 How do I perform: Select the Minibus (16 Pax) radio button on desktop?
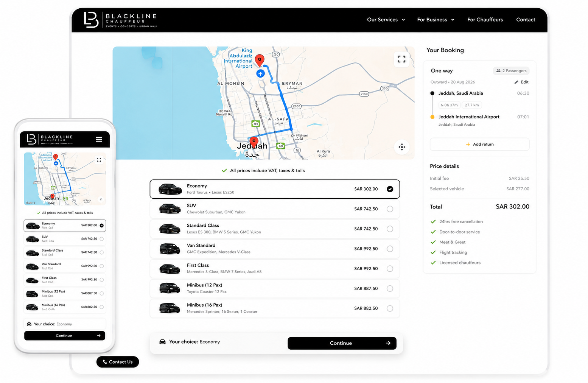point(390,308)
